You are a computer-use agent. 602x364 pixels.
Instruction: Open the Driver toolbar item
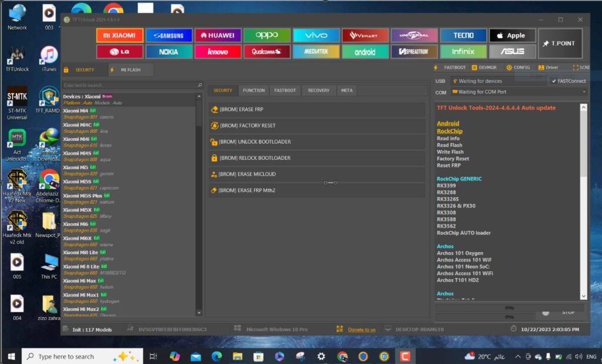(x=549, y=68)
